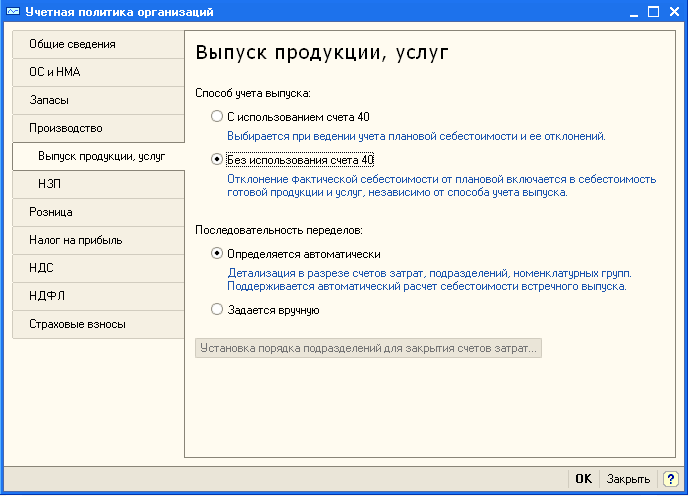Open the 'Производство' section
The height and width of the screenshot is (496, 688).
point(98,129)
